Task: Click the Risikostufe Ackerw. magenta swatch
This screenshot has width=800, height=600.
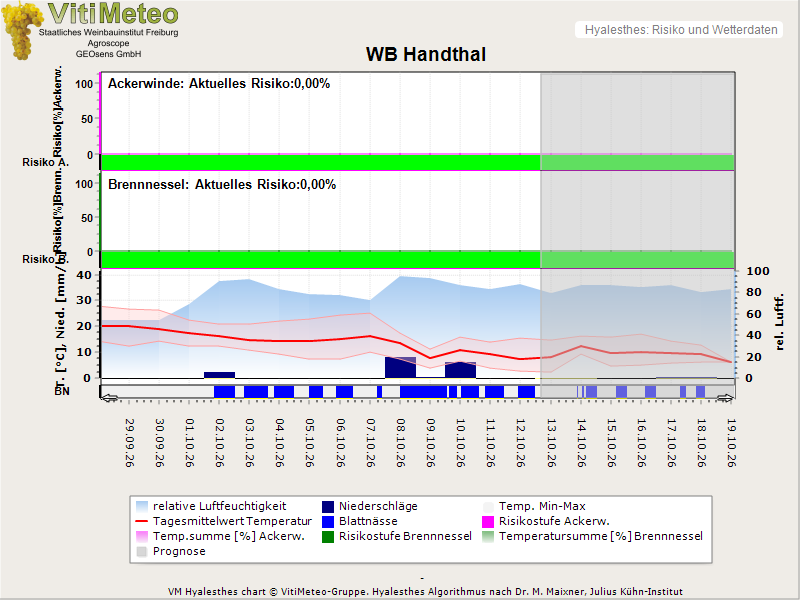Action: (488, 521)
